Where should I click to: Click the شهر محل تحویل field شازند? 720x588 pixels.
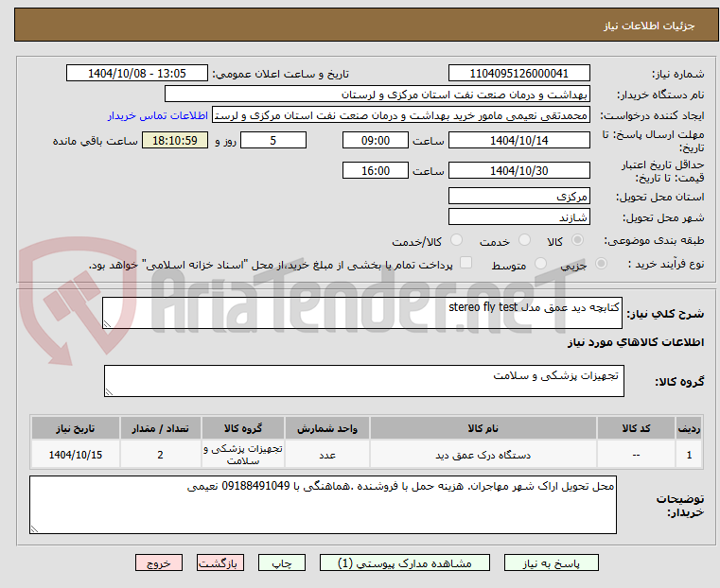[518, 216]
